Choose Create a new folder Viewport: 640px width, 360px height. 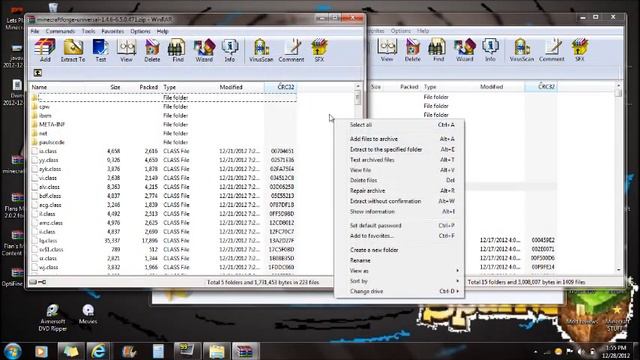point(400,250)
